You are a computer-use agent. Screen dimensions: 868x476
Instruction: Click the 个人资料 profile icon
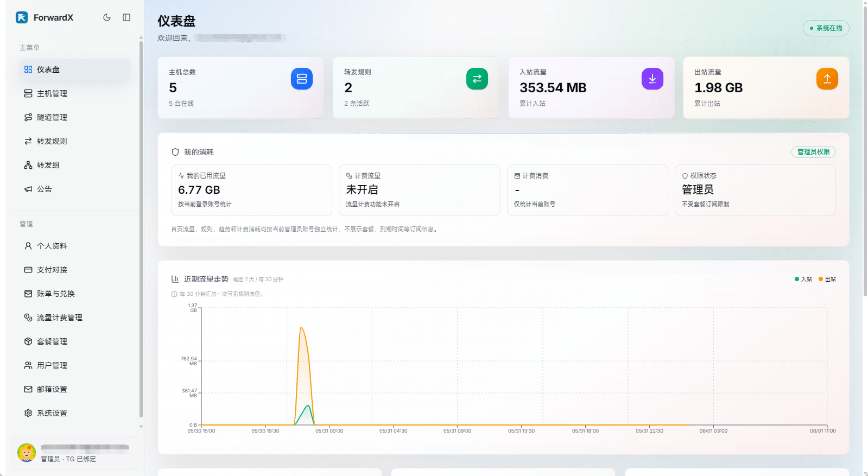tap(28, 246)
